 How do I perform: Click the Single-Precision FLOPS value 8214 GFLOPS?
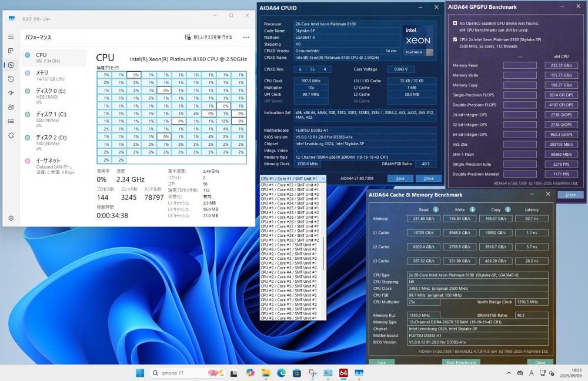click(x=561, y=95)
